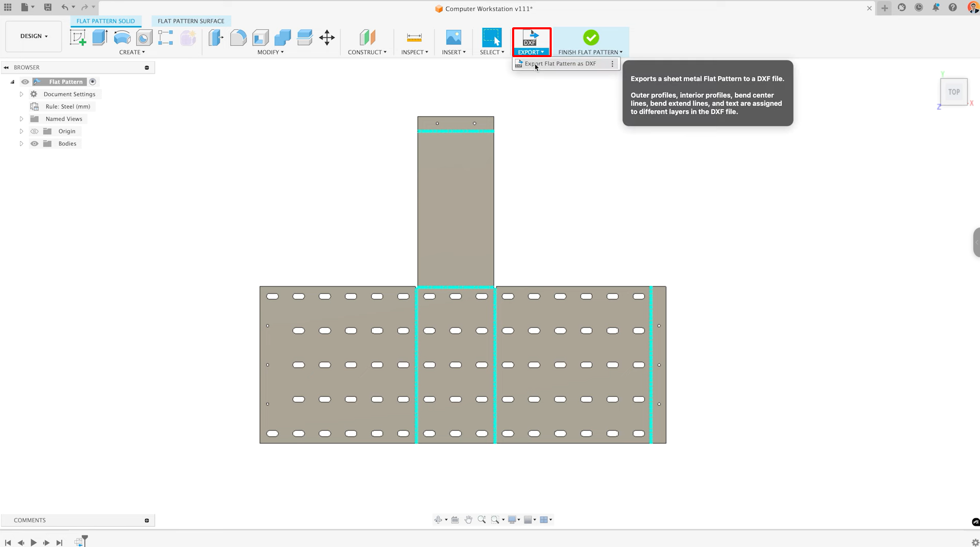Open the notifications bell
Viewport: 980px width, 547px height.
pos(936,7)
